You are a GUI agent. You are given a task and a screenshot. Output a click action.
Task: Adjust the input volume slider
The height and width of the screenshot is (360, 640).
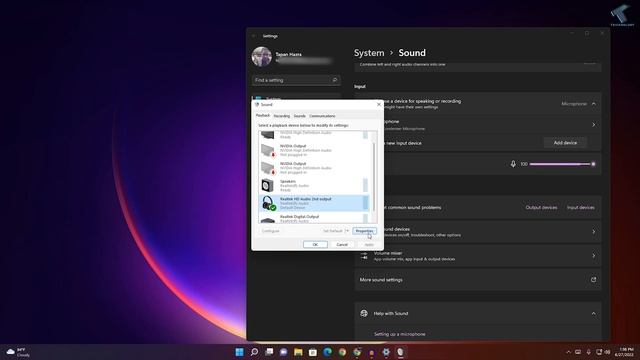pyautogui.click(x=562, y=164)
